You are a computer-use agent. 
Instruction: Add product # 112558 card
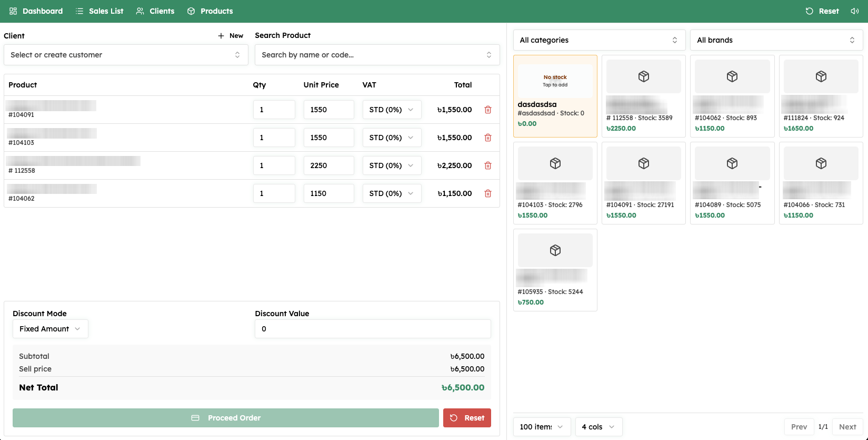click(x=644, y=96)
